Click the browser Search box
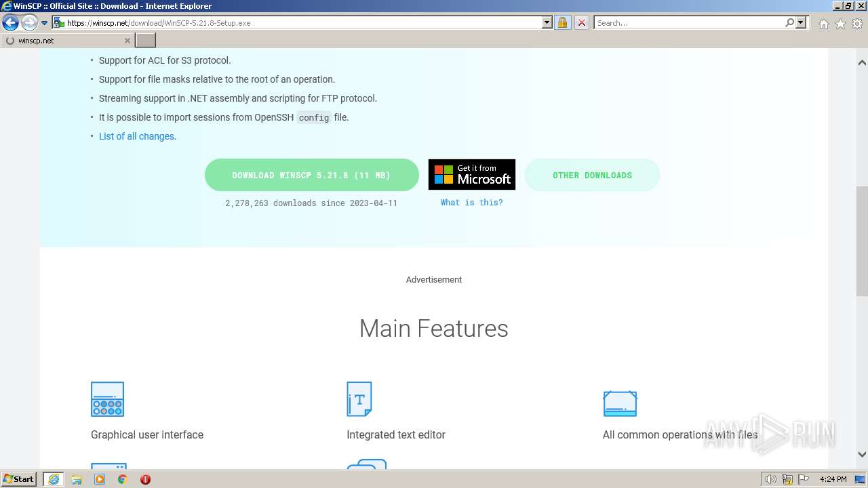Screen dimensions: 868x488 [688, 22]
